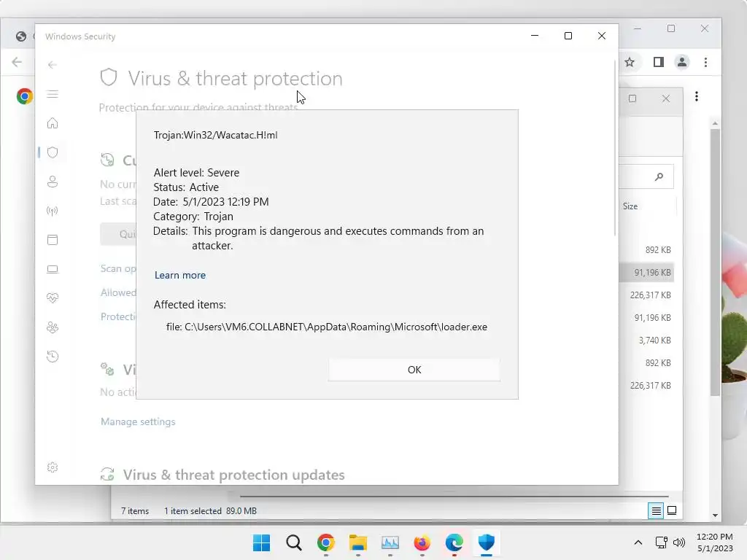Open Windows Security settings gear

(53, 467)
